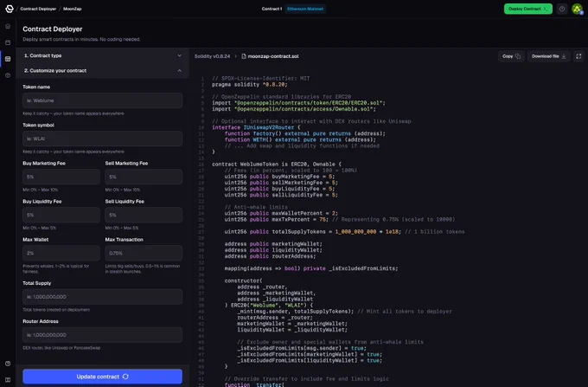Open the support icon near sidebar bottom
Screen dimensions: 588x387
[x=8, y=364]
